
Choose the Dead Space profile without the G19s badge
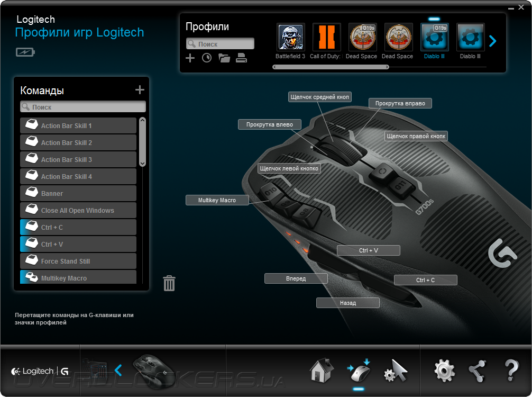coord(398,37)
